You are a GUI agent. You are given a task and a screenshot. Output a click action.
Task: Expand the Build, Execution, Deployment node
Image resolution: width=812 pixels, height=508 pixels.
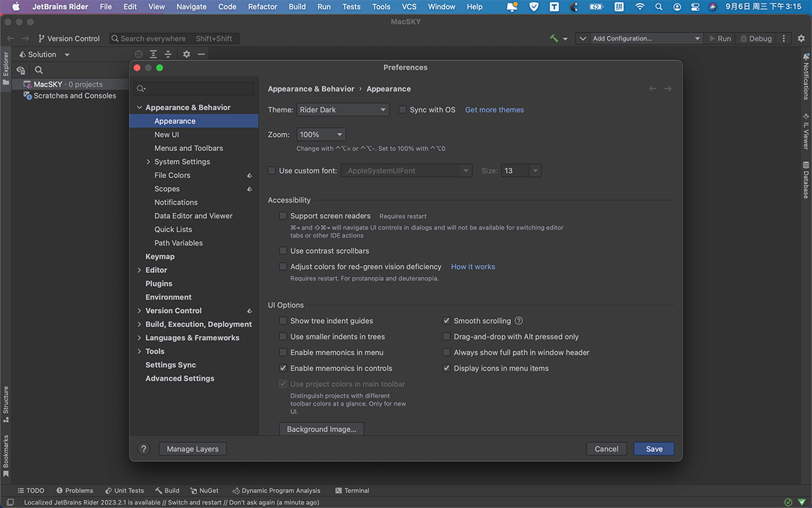(x=139, y=324)
